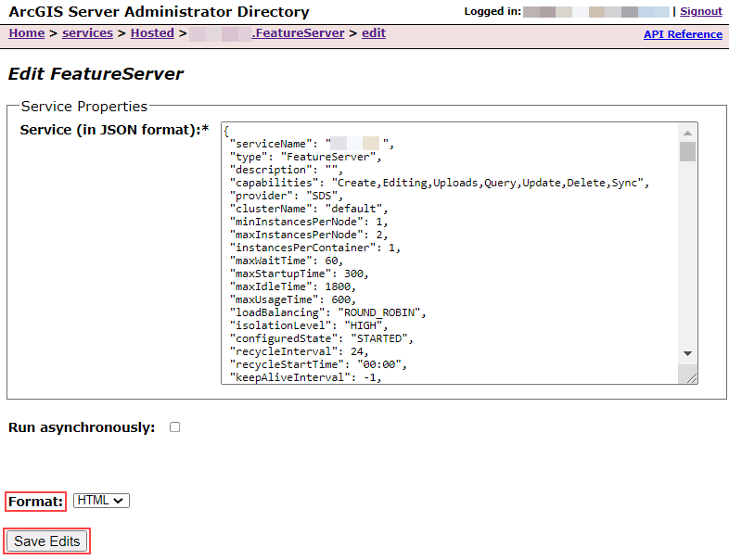
Task: Click the Format: label
Action: click(36, 502)
